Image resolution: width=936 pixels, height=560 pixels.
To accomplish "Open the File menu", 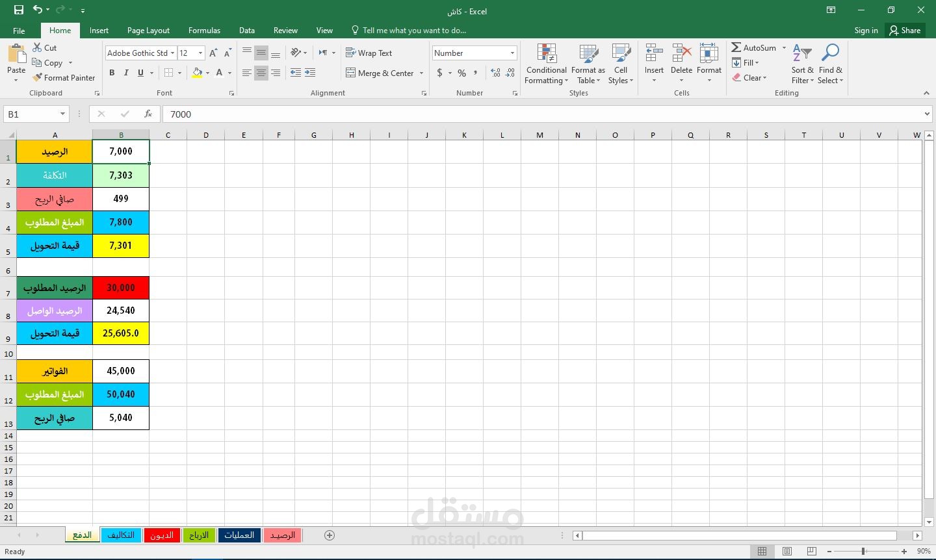I will pyautogui.click(x=19, y=31).
